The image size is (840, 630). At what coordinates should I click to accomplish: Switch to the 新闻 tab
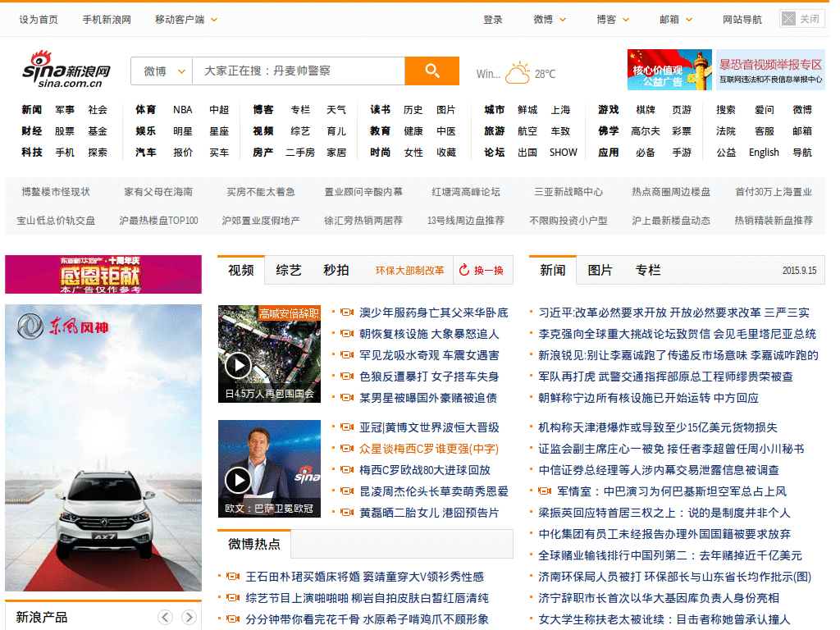pyautogui.click(x=552, y=270)
